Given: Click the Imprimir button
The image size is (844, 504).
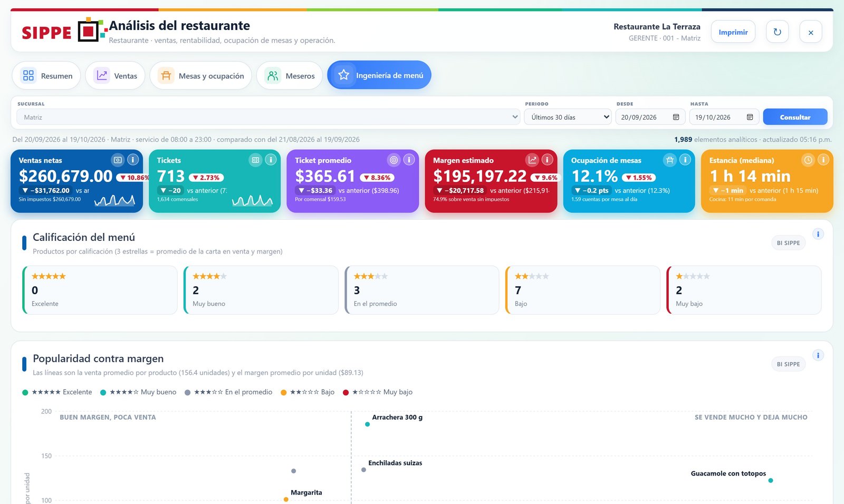Looking at the screenshot, I should pos(733,32).
